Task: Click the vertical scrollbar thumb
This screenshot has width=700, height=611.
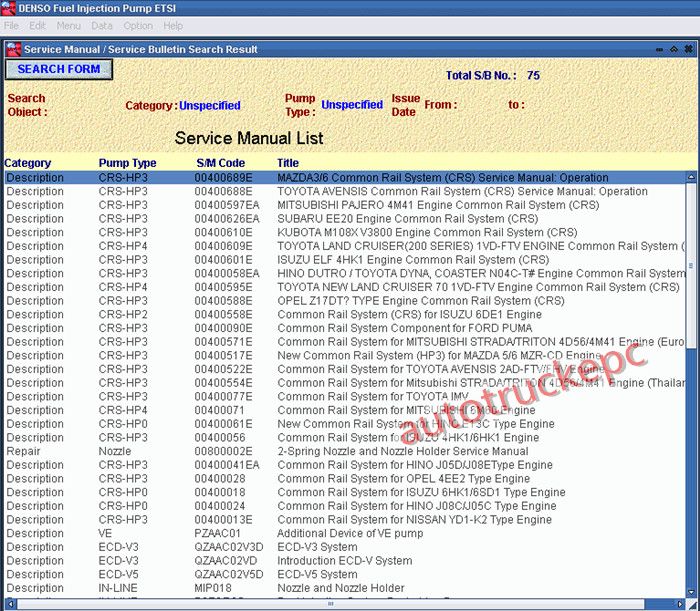Action: click(x=691, y=266)
